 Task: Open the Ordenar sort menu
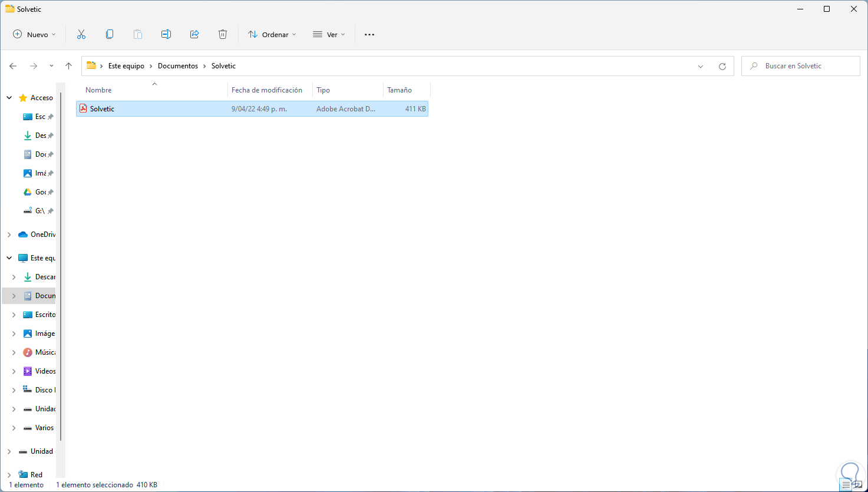pos(272,34)
